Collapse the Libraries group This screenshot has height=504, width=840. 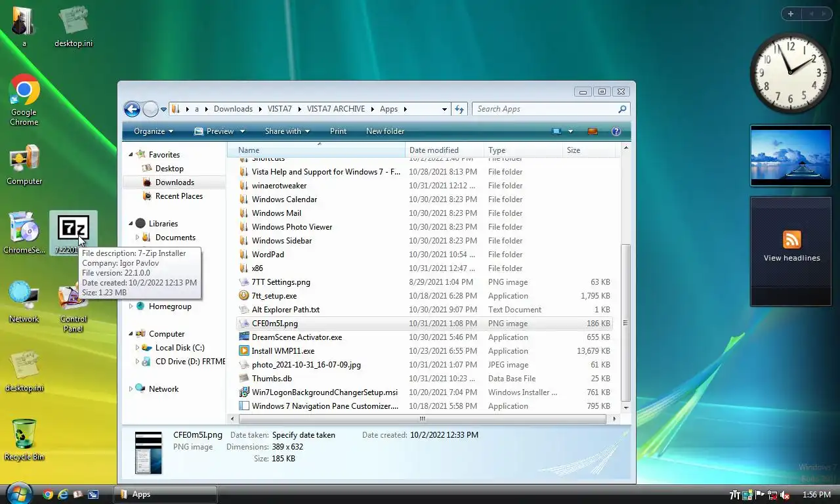tap(131, 224)
